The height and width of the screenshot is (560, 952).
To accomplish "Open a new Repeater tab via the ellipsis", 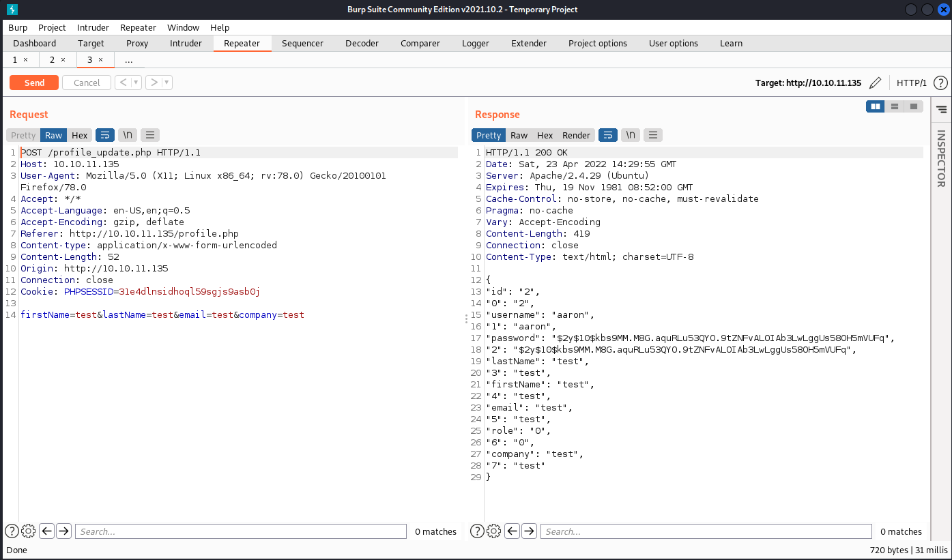I will coord(129,60).
